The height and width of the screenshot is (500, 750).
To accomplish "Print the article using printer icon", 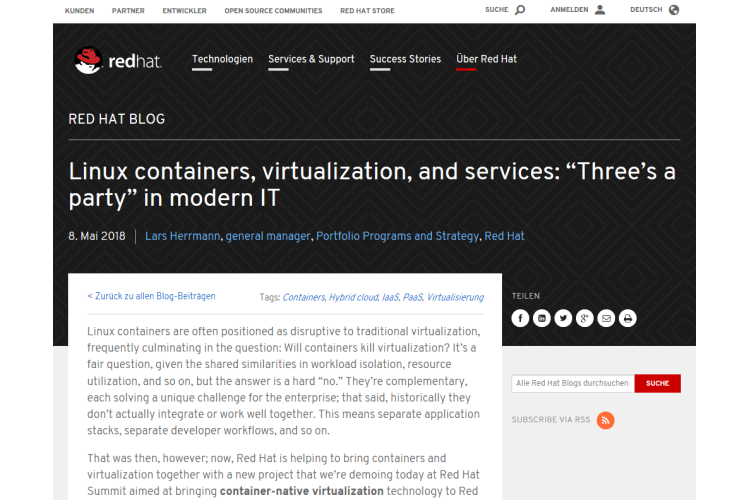I will [x=627, y=319].
